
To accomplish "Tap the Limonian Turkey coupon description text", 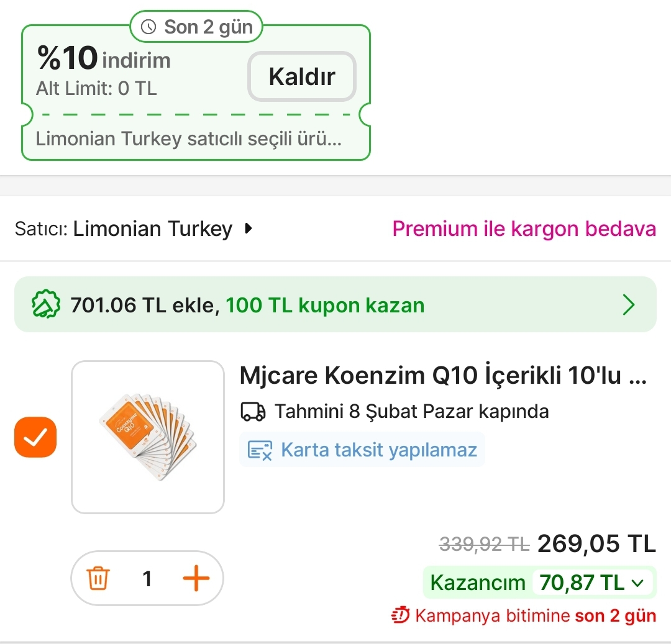I will tap(188, 138).
